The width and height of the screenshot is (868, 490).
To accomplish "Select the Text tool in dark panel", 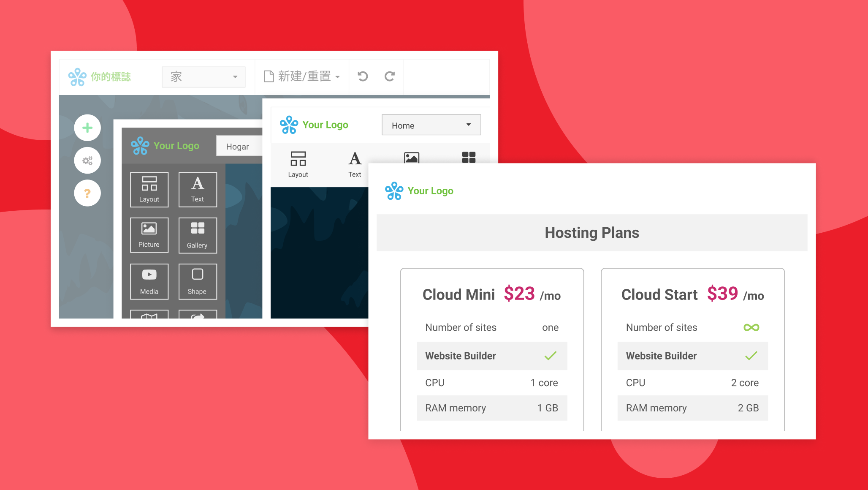I will pyautogui.click(x=198, y=189).
